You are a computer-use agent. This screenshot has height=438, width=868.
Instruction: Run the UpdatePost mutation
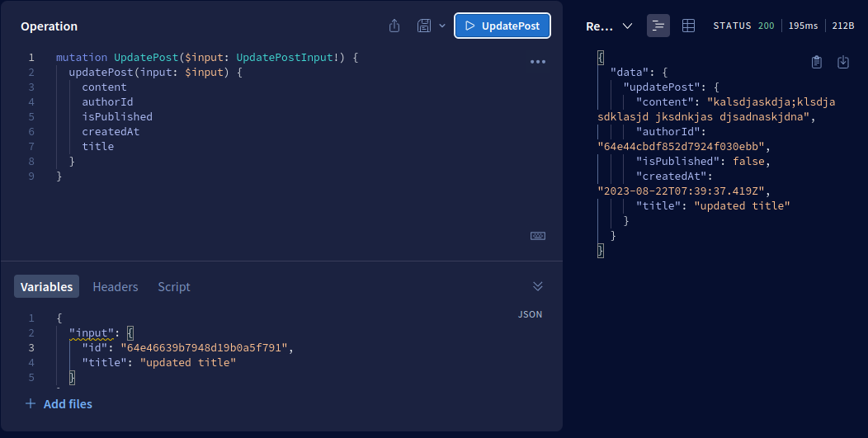click(502, 26)
